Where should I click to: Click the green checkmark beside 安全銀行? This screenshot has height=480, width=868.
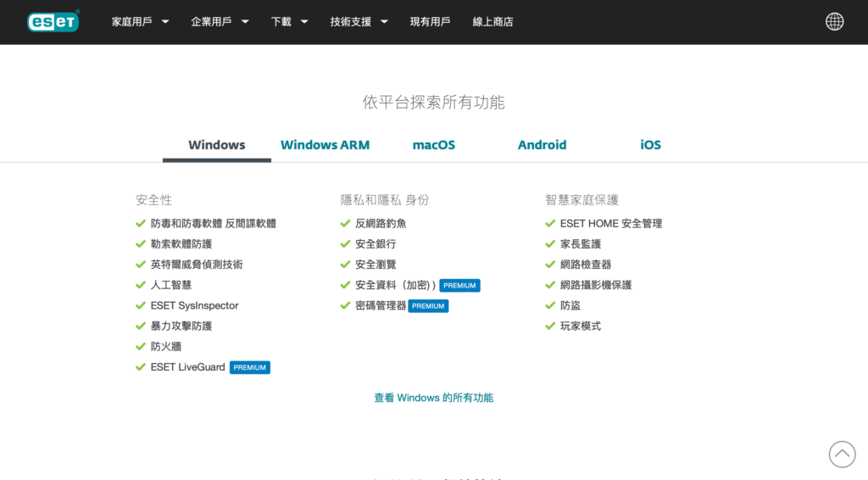346,244
